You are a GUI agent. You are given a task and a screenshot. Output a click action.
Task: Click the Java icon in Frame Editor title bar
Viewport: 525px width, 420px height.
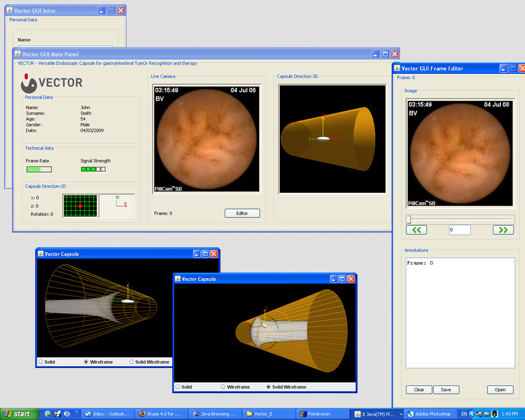397,68
